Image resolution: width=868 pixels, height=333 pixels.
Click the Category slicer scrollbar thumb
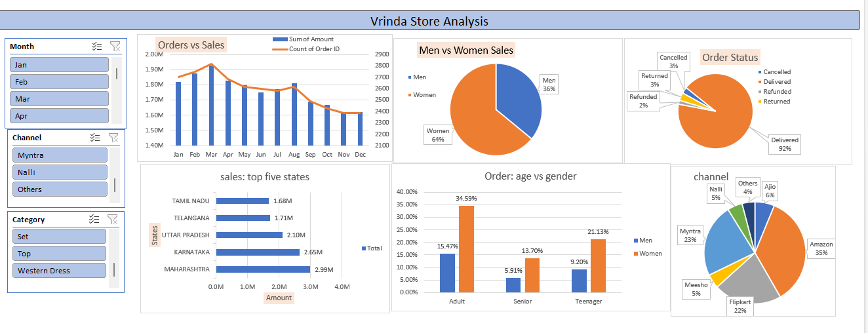114,269
